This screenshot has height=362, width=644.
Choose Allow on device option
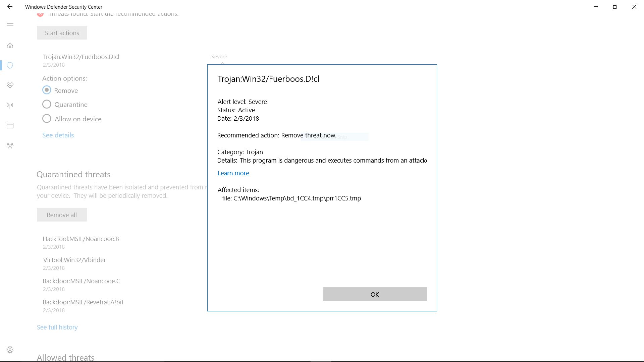47,119
